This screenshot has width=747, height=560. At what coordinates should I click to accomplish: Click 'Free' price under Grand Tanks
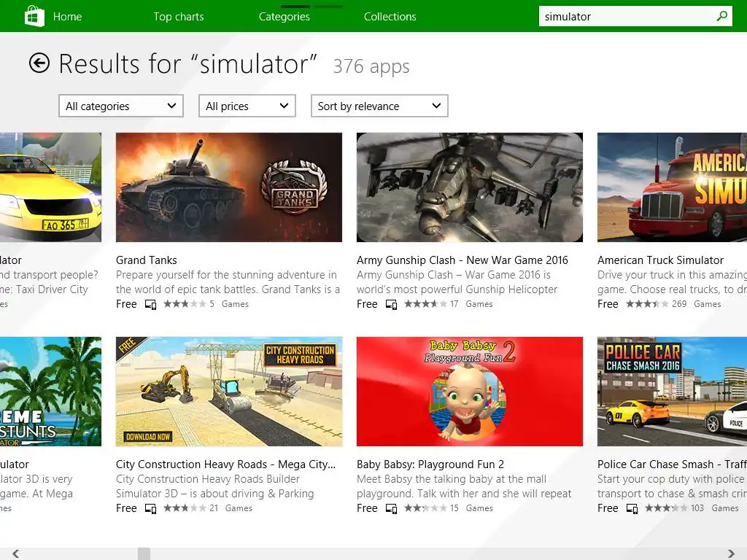pyautogui.click(x=126, y=304)
